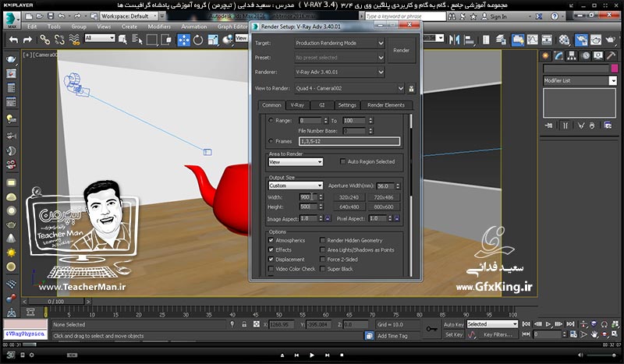Click the Configure Modifier Sets icon
Viewport: 624px width, 364px height.
[608, 125]
